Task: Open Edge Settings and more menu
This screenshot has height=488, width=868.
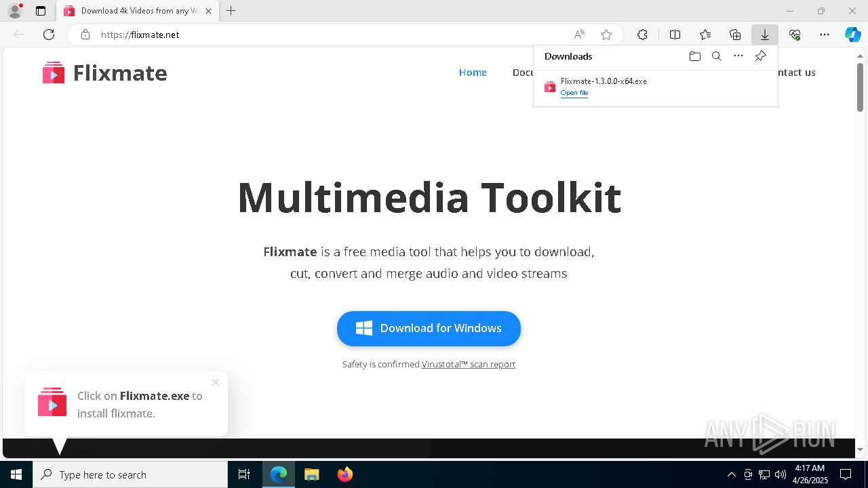Action: click(x=825, y=35)
